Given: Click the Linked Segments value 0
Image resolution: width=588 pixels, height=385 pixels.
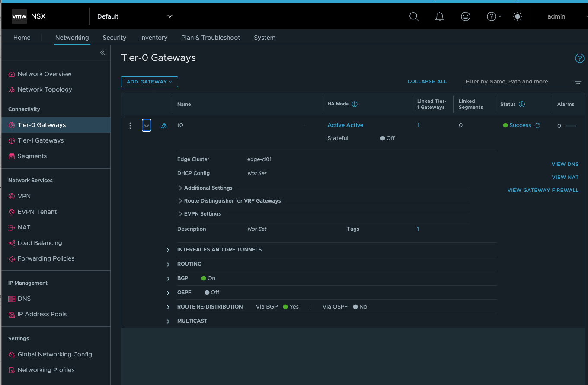Looking at the screenshot, I should [461, 125].
